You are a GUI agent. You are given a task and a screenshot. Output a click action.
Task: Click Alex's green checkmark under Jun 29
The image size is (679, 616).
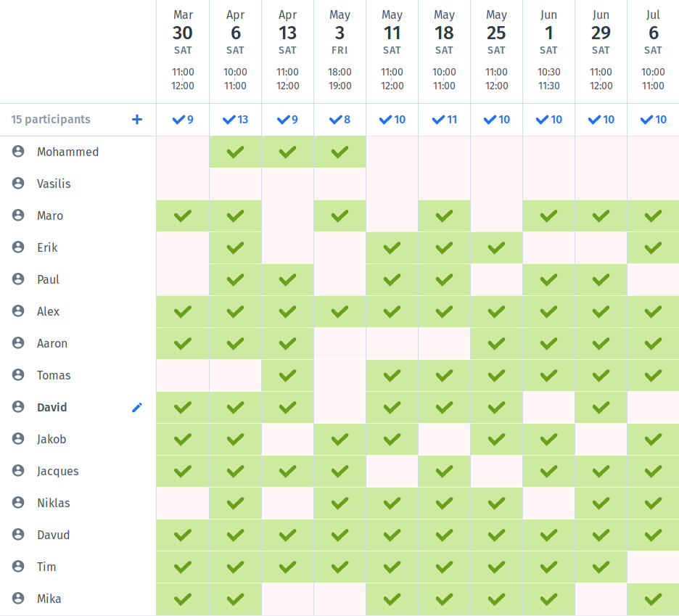(601, 312)
